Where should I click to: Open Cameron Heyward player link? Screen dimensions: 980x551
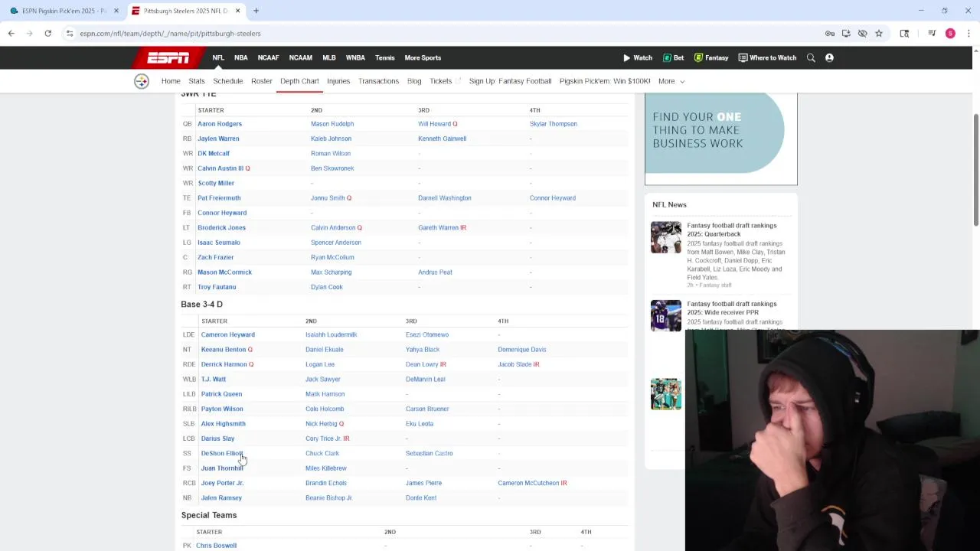pos(228,334)
